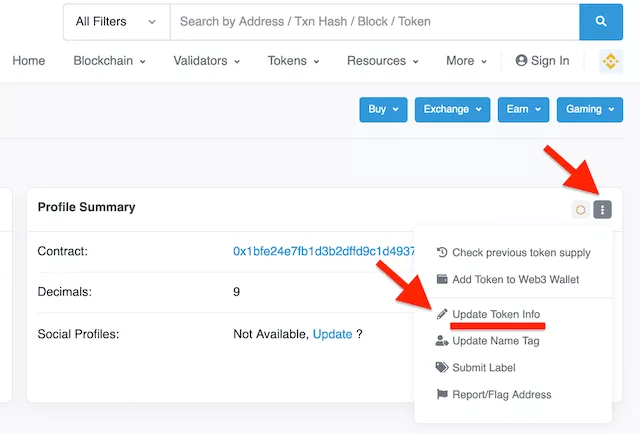Image resolution: width=640 pixels, height=434 pixels.
Task: Expand the Resources nav menu
Action: click(x=382, y=61)
